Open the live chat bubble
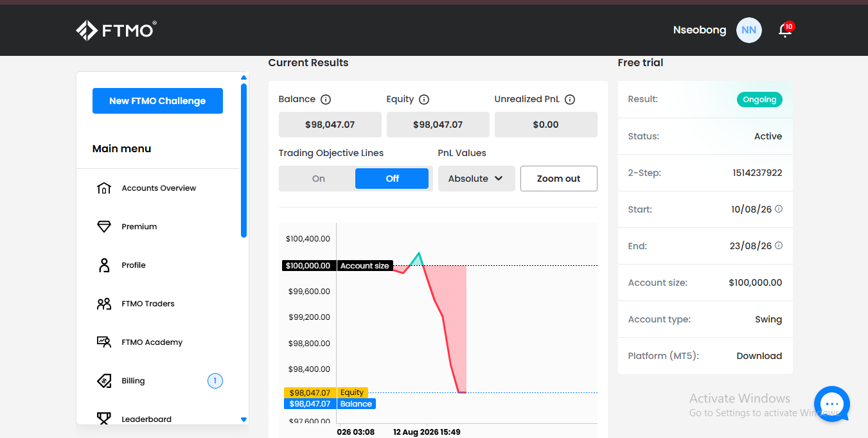Image resolution: width=868 pixels, height=438 pixels. click(832, 404)
